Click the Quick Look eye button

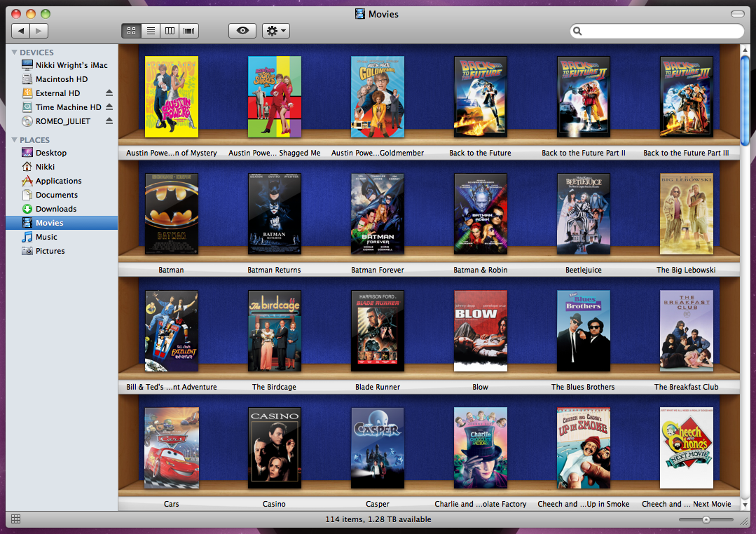click(x=242, y=31)
